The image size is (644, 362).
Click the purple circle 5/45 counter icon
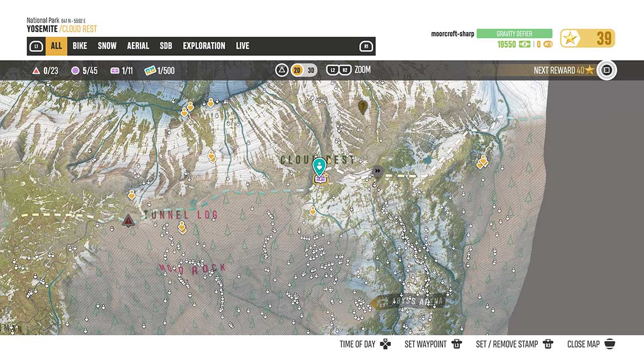coord(75,70)
